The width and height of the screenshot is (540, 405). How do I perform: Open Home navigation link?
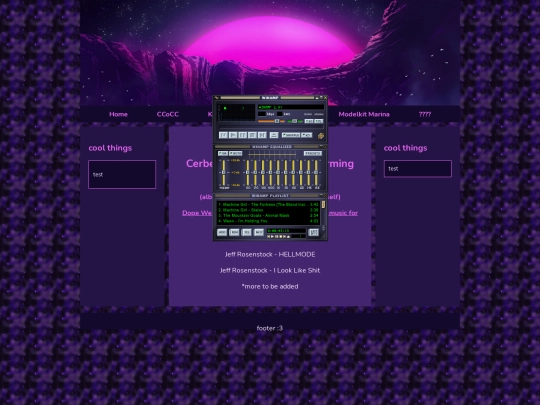[x=118, y=114]
